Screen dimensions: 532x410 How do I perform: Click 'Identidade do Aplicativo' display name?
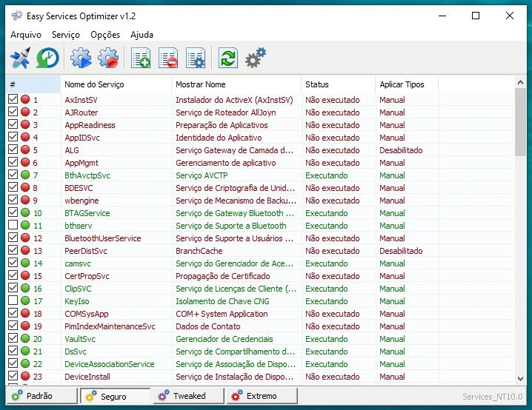pyautogui.click(x=219, y=138)
